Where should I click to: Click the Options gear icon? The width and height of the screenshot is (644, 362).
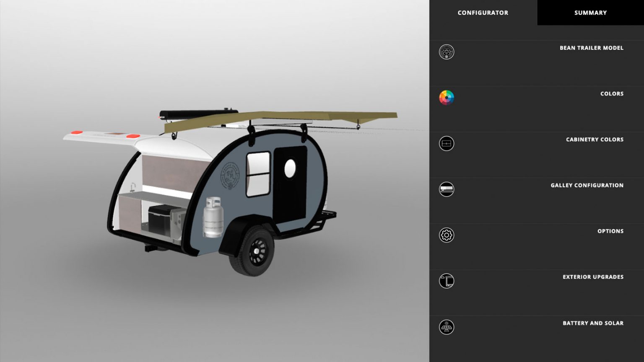click(x=447, y=235)
